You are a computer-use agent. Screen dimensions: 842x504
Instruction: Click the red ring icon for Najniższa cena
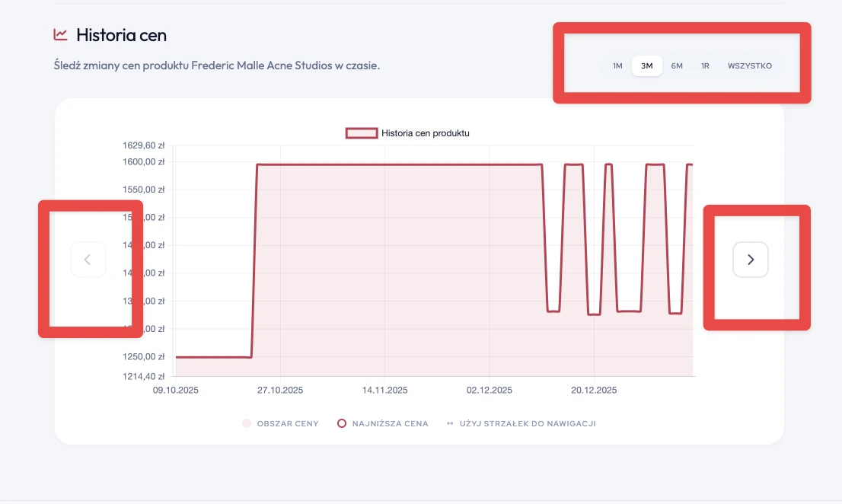(x=342, y=423)
